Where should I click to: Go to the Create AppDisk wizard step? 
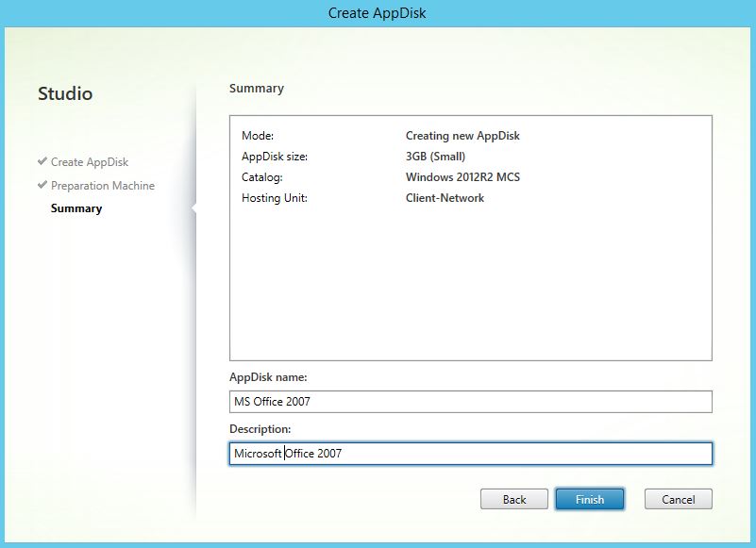click(x=90, y=162)
